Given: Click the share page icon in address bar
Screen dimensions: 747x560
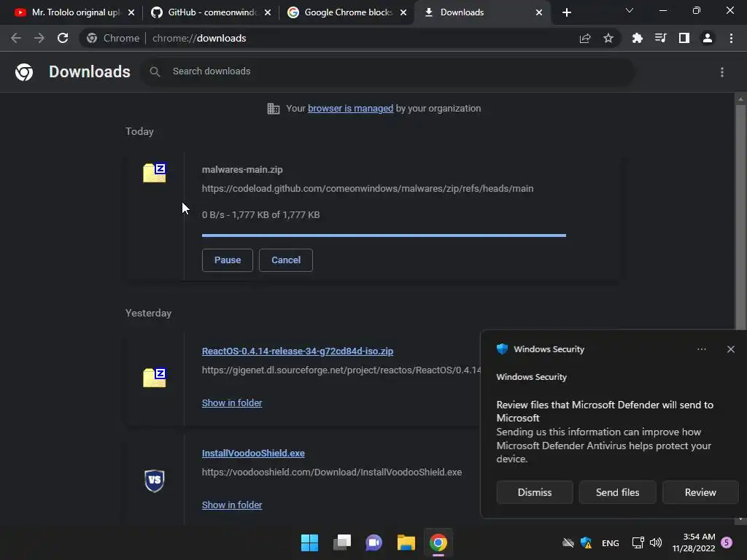Looking at the screenshot, I should (585, 38).
